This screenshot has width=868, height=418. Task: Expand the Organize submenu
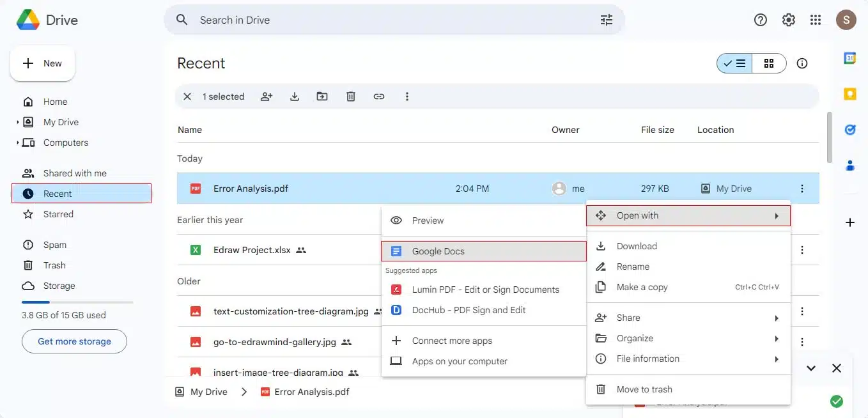coord(688,338)
